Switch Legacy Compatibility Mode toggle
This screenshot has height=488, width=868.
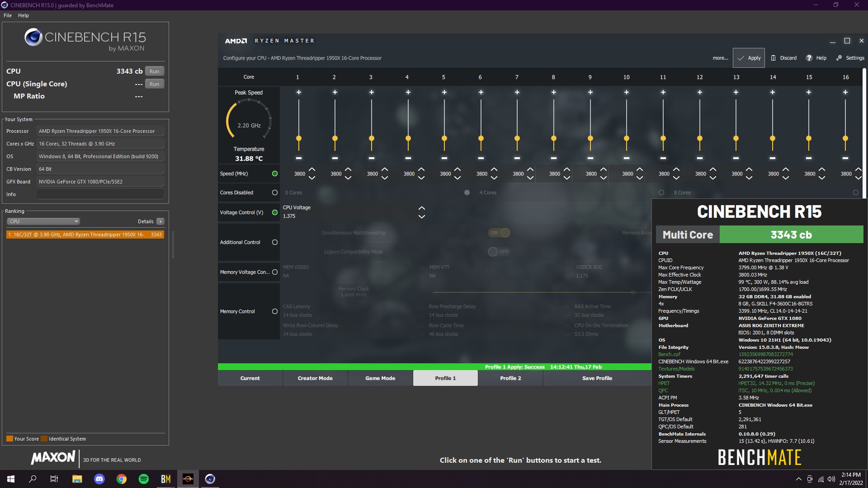pyautogui.click(x=499, y=252)
